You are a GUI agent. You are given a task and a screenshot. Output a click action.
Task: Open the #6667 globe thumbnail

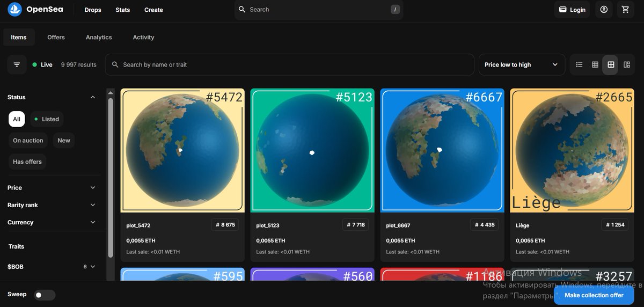click(x=442, y=150)
